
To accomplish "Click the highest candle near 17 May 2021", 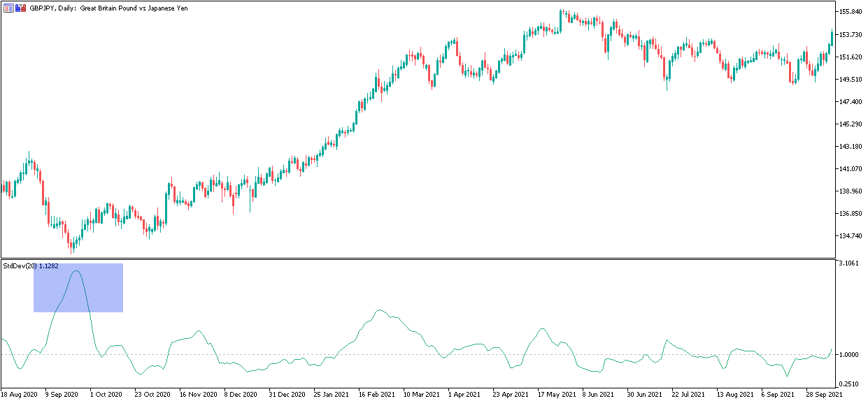I will coord(562,20).
